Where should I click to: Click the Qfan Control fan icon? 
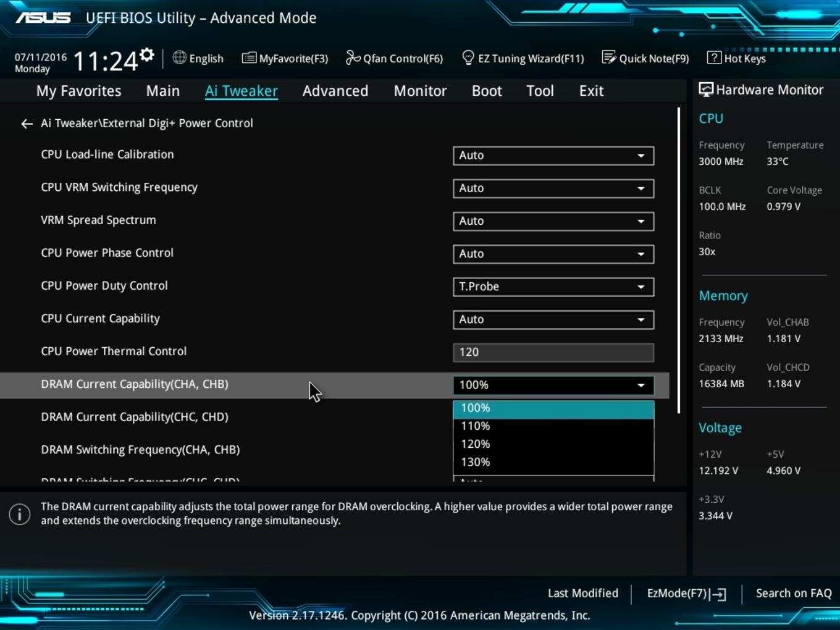click(x=353, y=57)
